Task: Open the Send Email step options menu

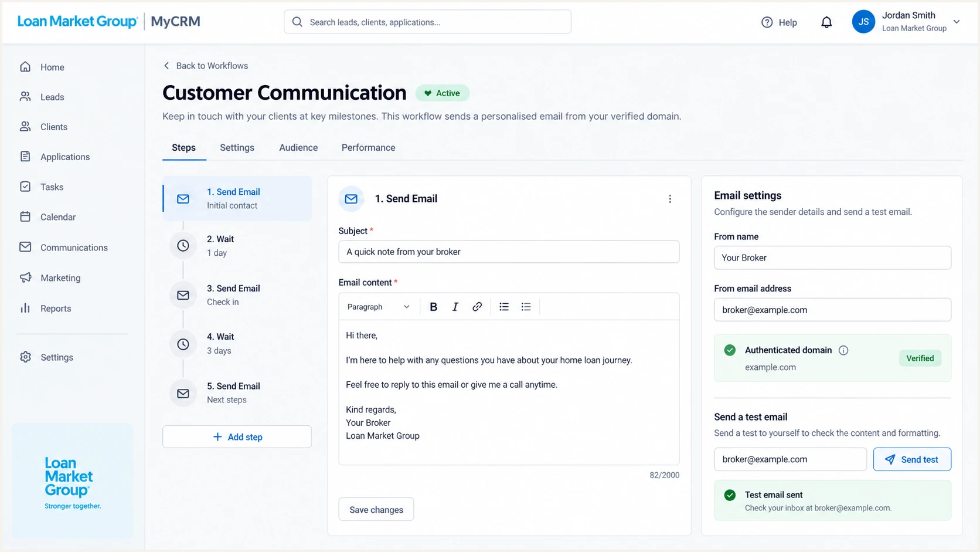Action: (x=670, y=199)
